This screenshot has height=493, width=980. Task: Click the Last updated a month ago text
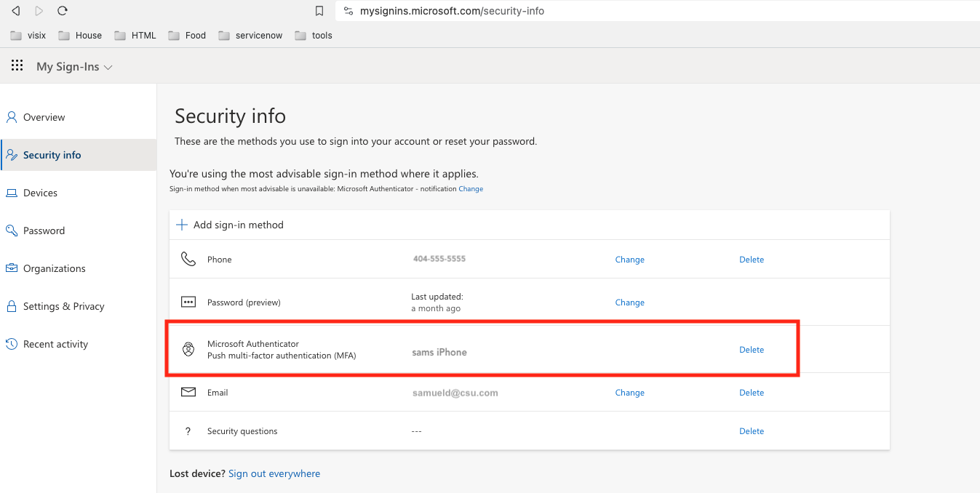tap(437, 302)
